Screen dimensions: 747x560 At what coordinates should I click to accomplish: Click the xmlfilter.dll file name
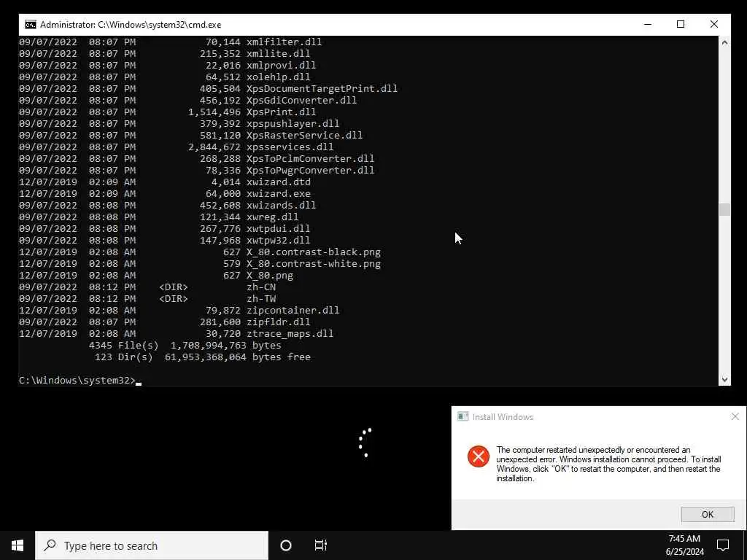pos(284,42)
